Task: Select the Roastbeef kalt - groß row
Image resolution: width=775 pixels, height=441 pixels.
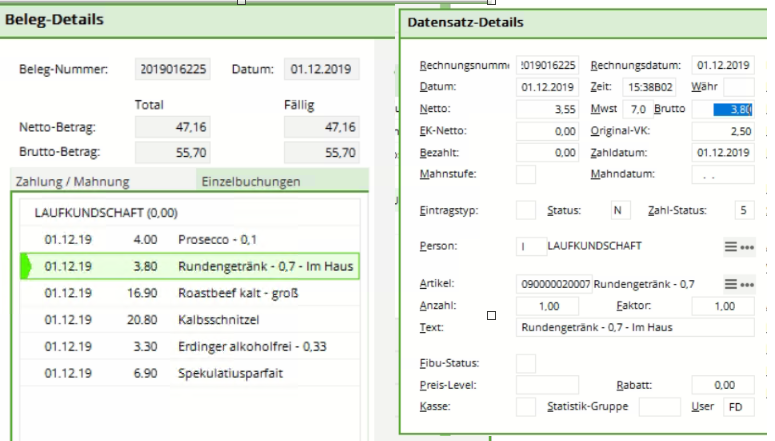Action: coord(190,293)
